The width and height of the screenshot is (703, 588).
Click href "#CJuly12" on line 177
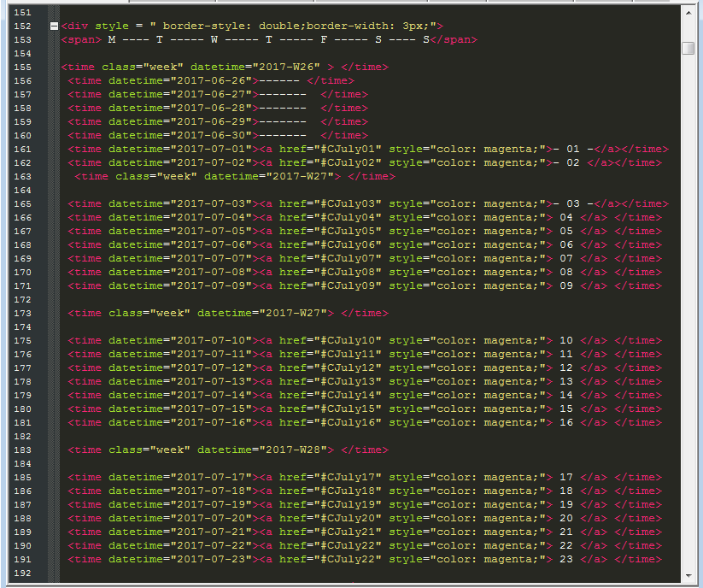(x=348, y=368)
